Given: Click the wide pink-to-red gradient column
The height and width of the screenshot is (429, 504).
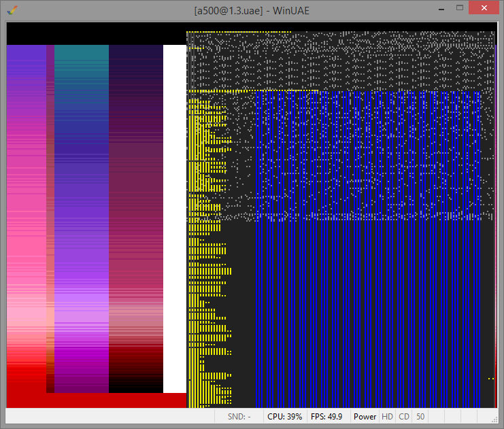Looking at the screenshot, I should [x=27, y=218].
